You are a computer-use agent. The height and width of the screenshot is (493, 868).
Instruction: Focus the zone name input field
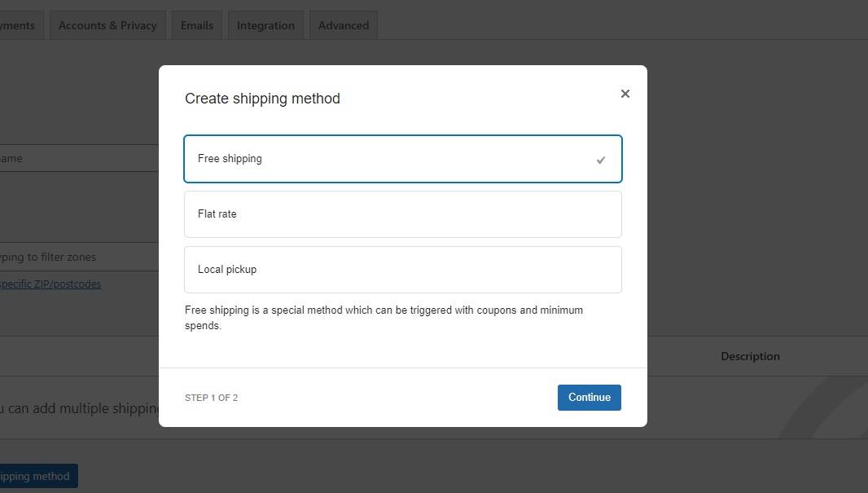(77, 158)
